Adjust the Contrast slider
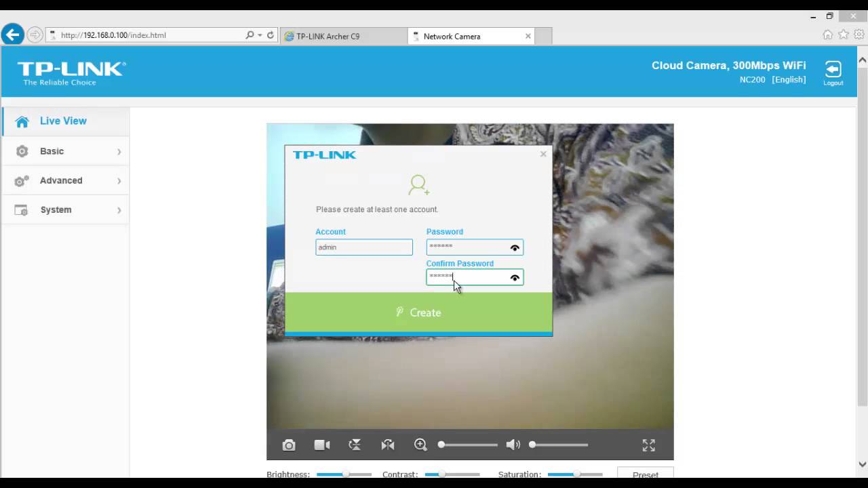 pos(452,474)
